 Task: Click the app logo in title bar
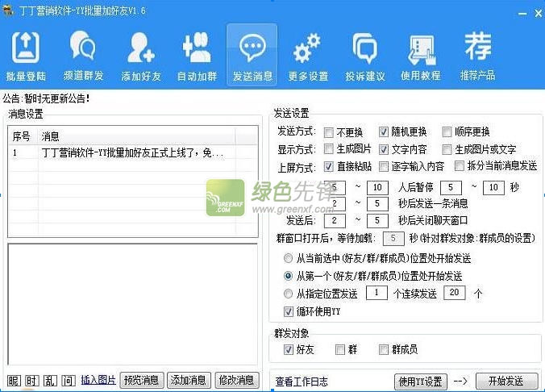(x=8, y=10)
